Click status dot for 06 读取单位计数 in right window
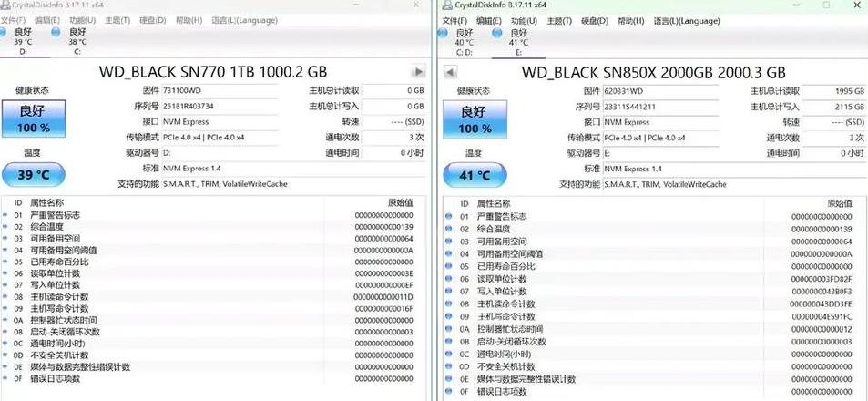The height and width of the screenshot is (401, 868). (449, 279)
